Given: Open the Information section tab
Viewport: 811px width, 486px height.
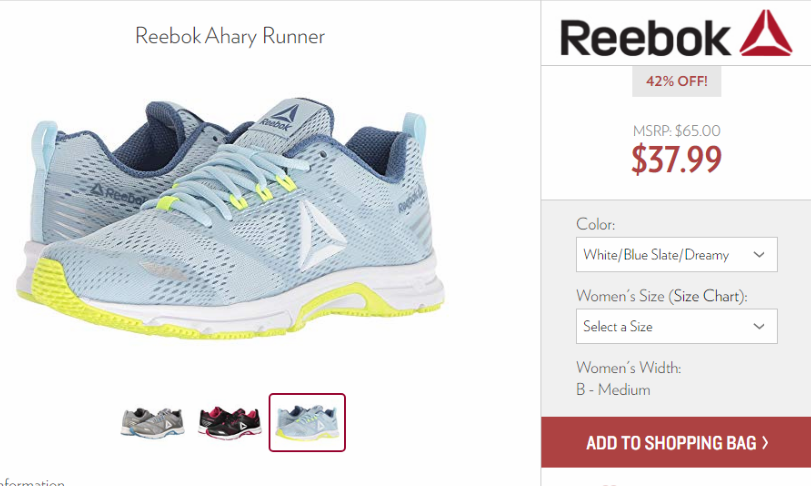Looking at the screenshot, I should pyautogui.click(x=32, y=482).
